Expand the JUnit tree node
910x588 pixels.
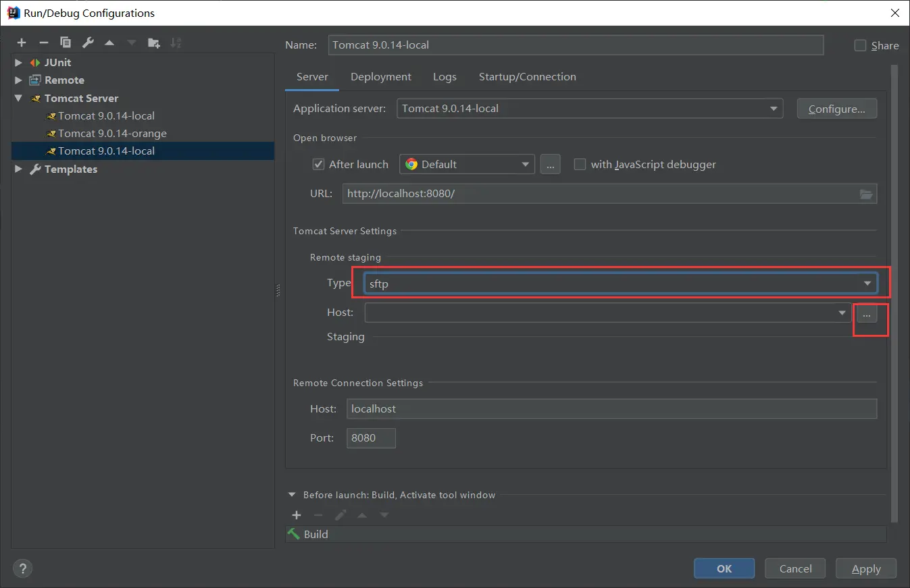(18, 62)
